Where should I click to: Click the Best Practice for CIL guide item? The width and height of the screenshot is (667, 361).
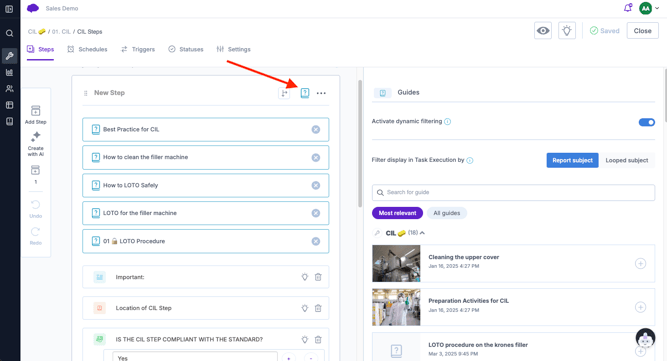coord(205,130)
